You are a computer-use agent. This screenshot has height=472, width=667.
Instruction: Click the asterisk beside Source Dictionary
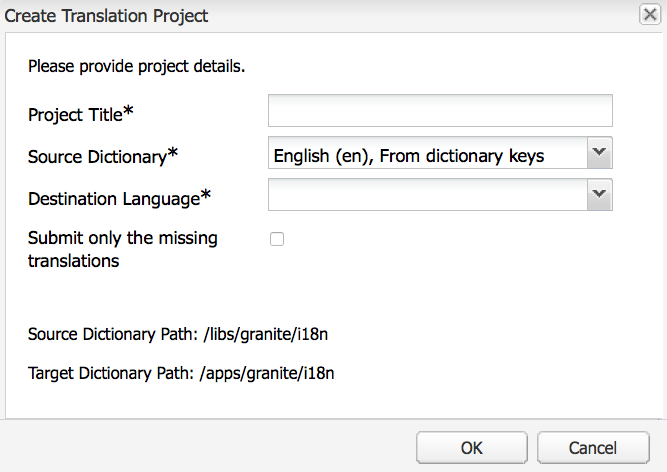click(x=173, y=154)
